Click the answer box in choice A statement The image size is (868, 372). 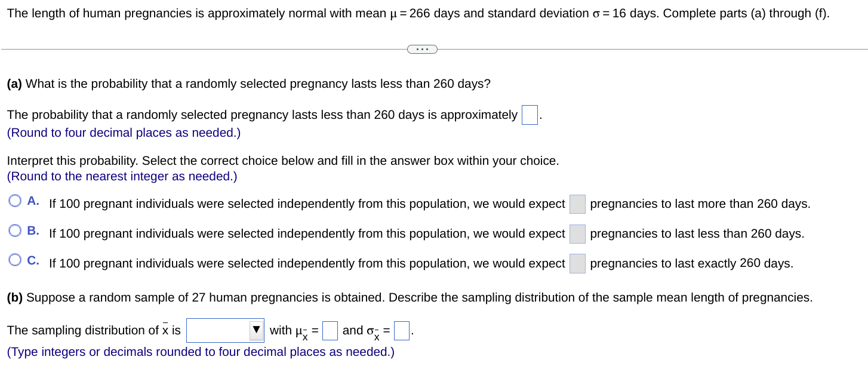point(577,204)
